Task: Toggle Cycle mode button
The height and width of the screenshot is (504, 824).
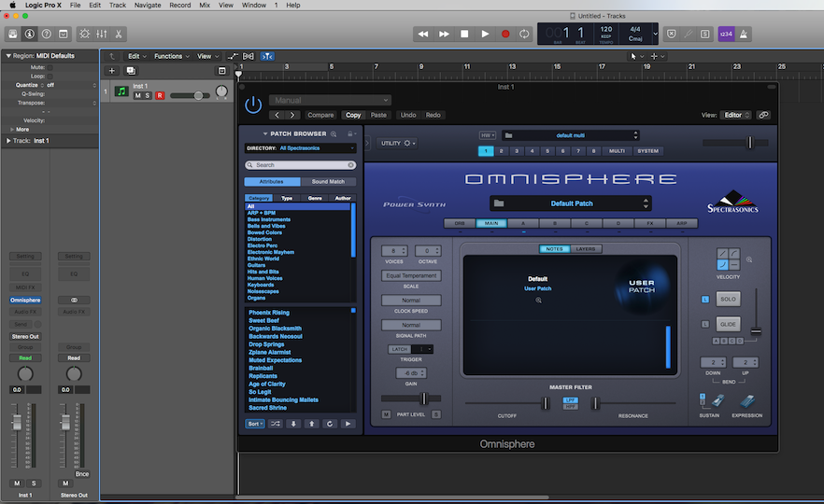Action: click(x=524, y=35)
